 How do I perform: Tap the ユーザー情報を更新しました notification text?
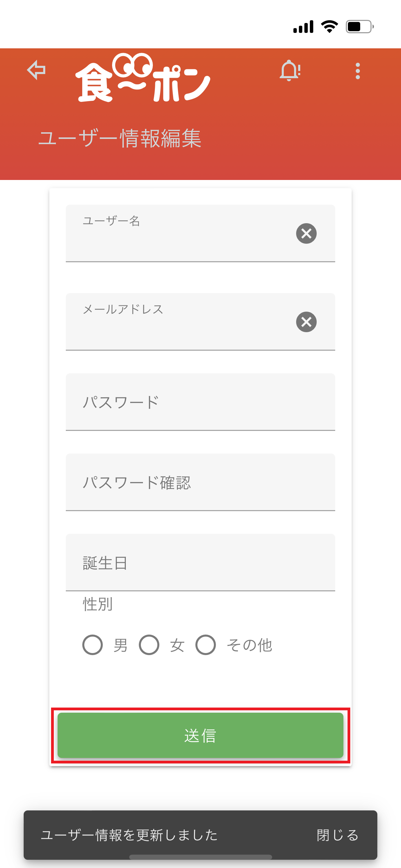(x=129, y=835)
